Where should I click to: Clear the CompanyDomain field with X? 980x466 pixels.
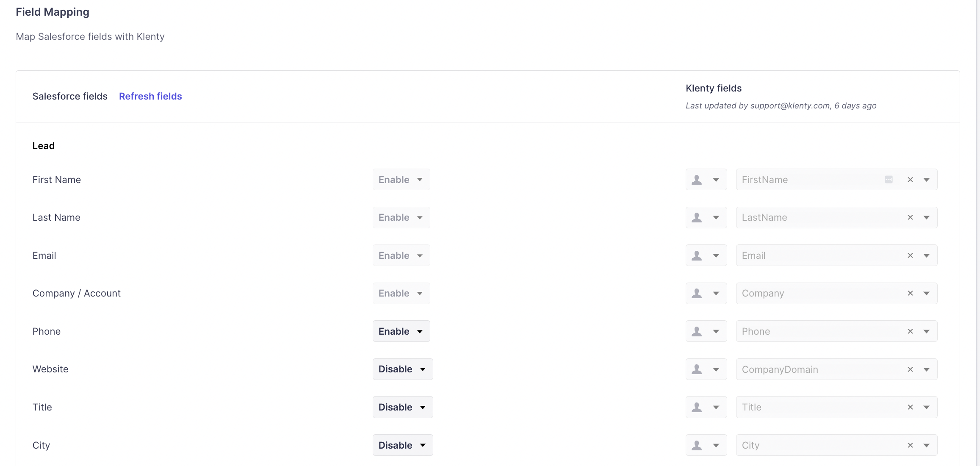[x=910, y=369]
